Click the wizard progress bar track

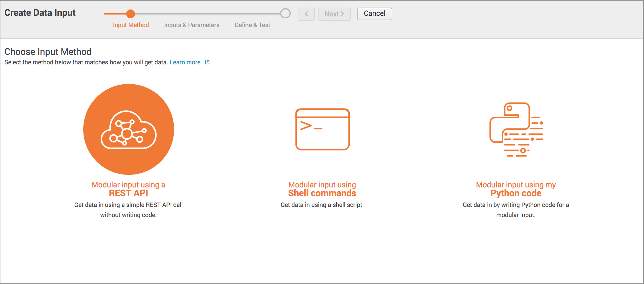click(205, 13)
